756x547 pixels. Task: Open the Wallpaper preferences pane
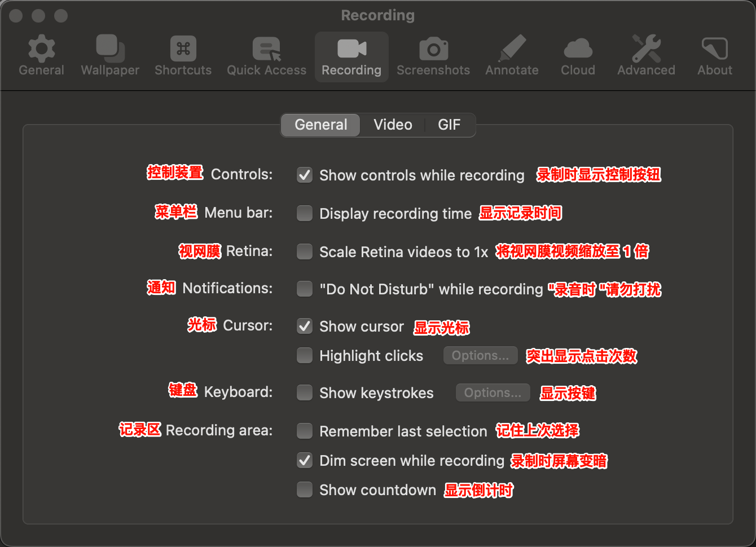(x=110, y=50)
